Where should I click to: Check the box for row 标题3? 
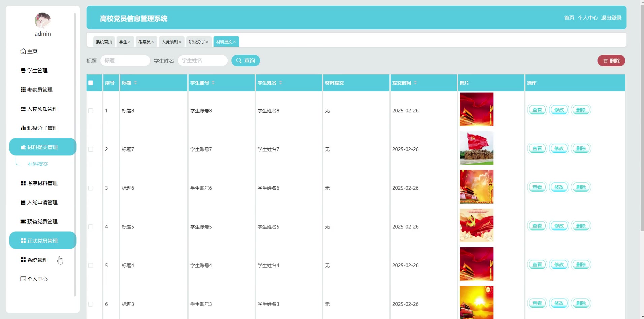(91, 304)
